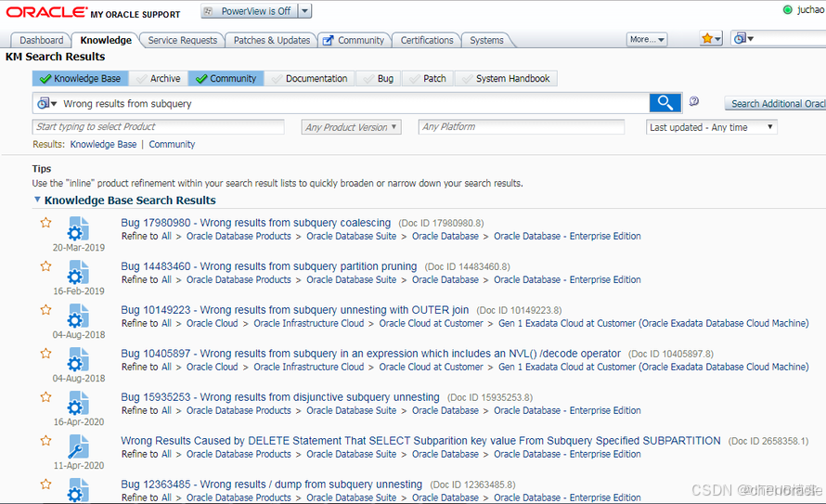The width and height of the screenshot is (826, 504).
Task: Open document icon for Bug 12363485
Action: point(78,490)
